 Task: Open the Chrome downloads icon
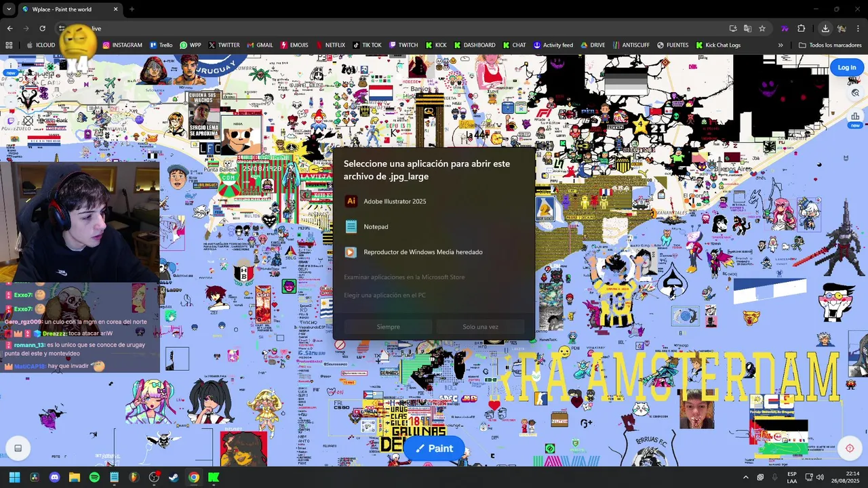[x=825, y=28]
